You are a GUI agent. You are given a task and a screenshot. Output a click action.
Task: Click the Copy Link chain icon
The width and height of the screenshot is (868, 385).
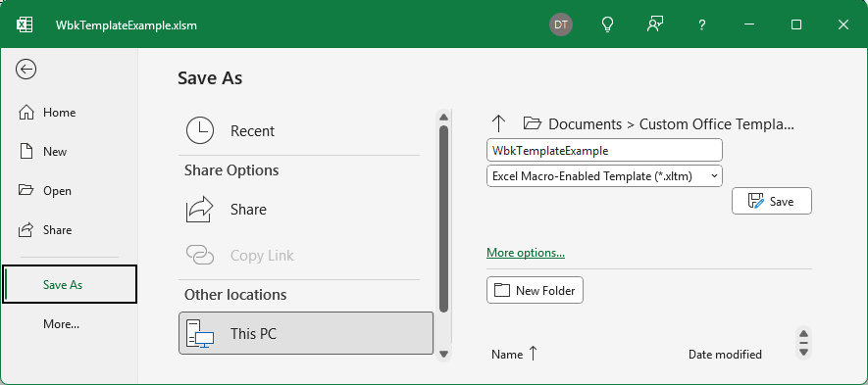pos(200,255)
